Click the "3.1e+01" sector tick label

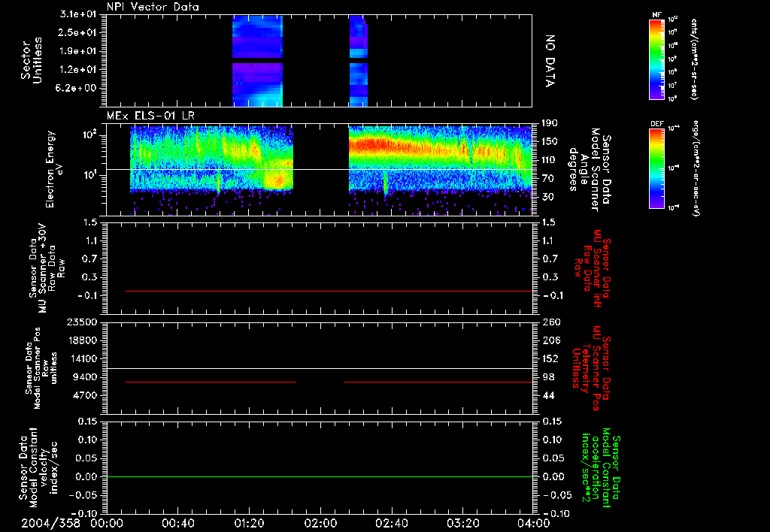point(78,14)
